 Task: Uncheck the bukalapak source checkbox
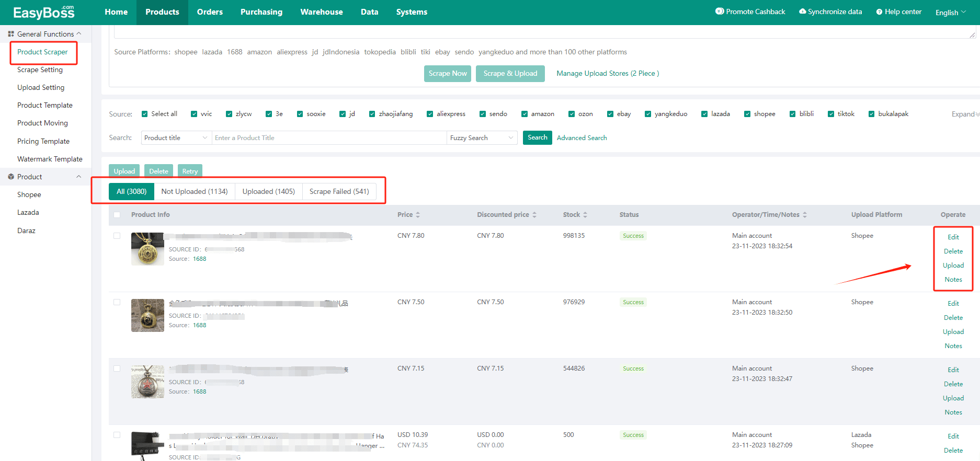click(872, 114)
